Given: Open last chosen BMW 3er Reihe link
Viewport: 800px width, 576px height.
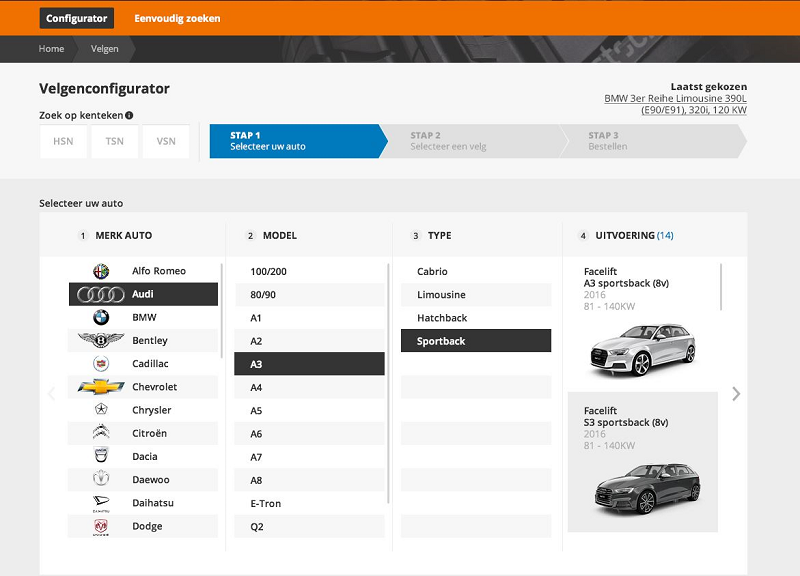Looking at the screenshot, I should [x=676, y=104].
